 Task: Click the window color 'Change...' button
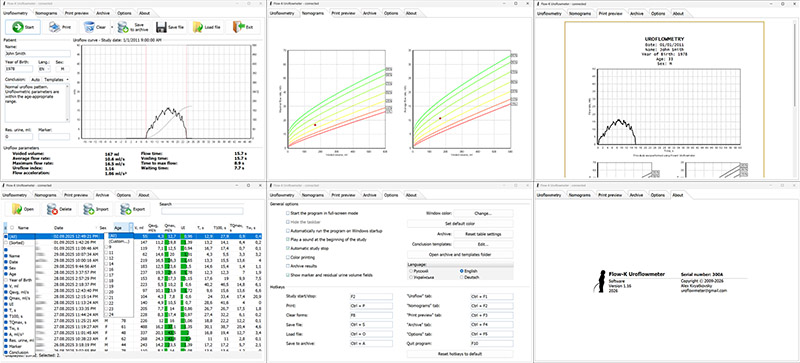point(483,213)
